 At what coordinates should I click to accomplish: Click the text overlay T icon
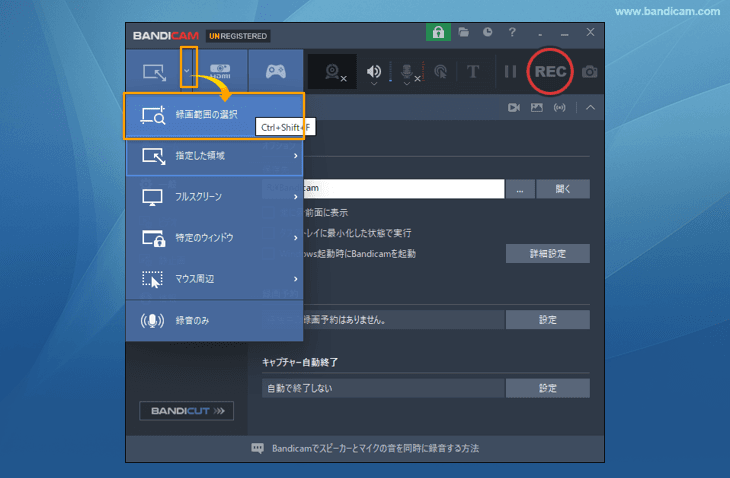coord(473,71)
